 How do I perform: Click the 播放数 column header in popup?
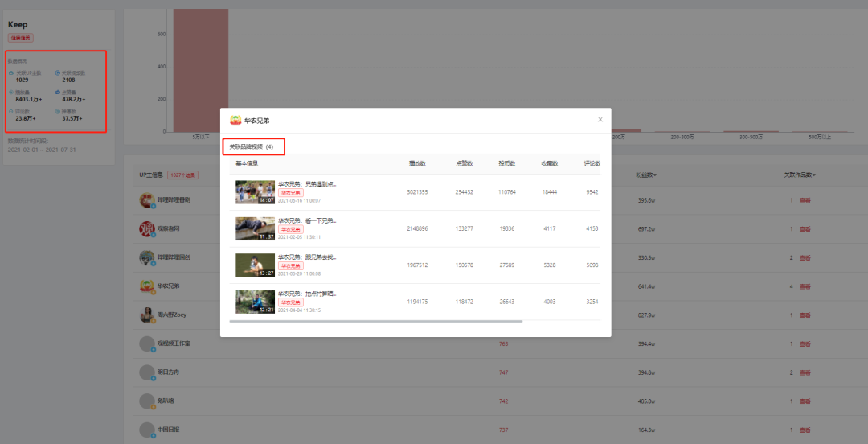[417, 163]
